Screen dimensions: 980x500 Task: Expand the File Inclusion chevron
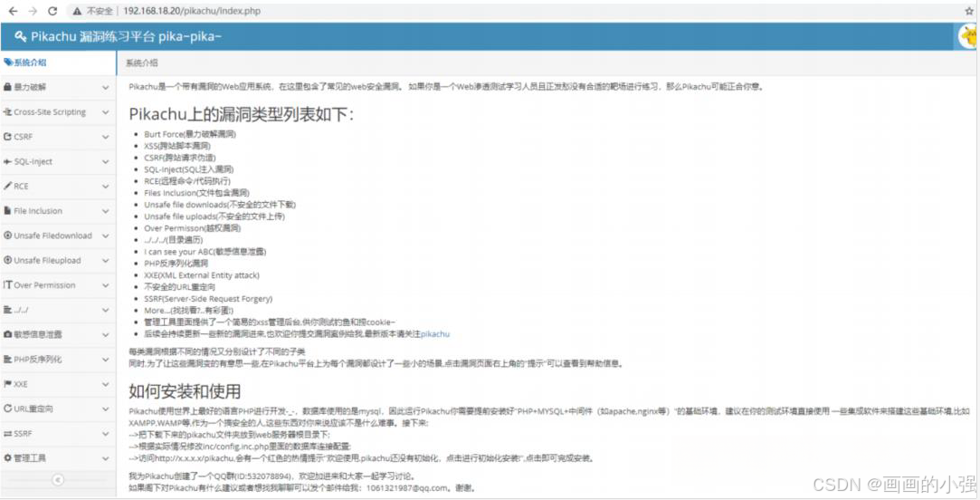click(x=105, y=211)
